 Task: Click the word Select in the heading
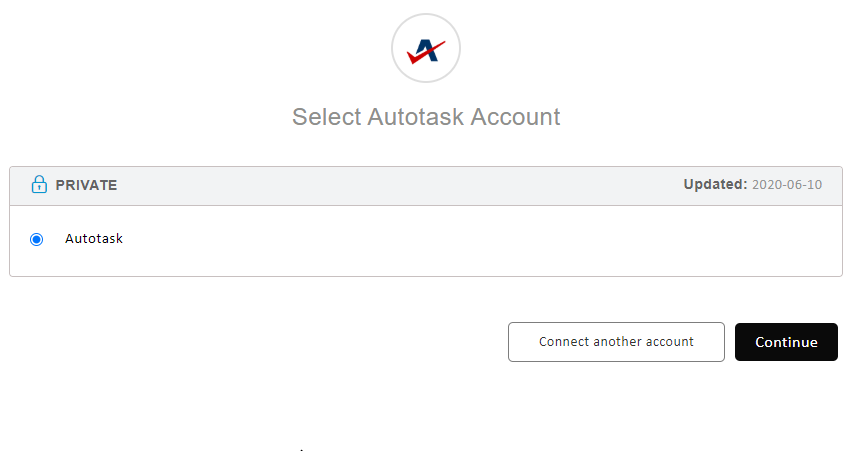[x=327, y=117]
